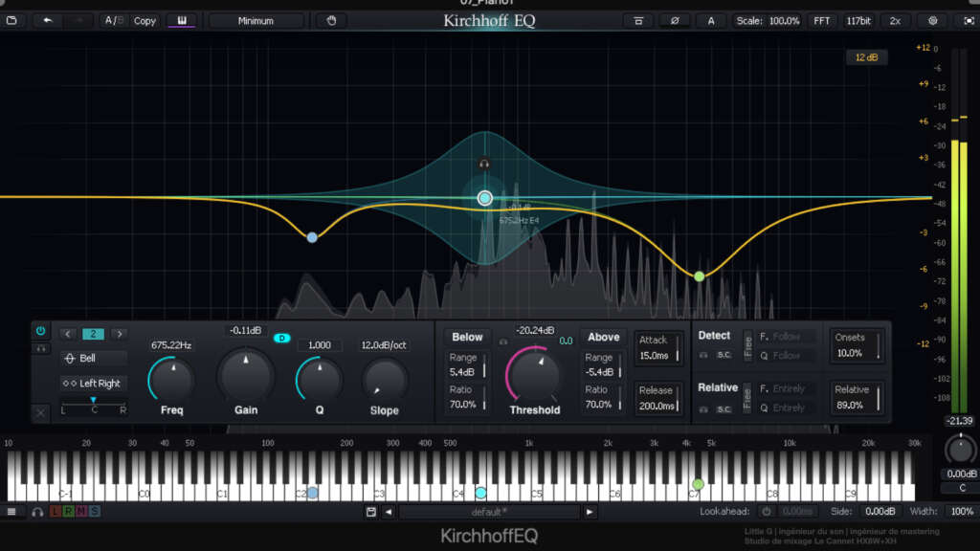
Task: Go to the next preset arrow
Action: pos(589,513)
